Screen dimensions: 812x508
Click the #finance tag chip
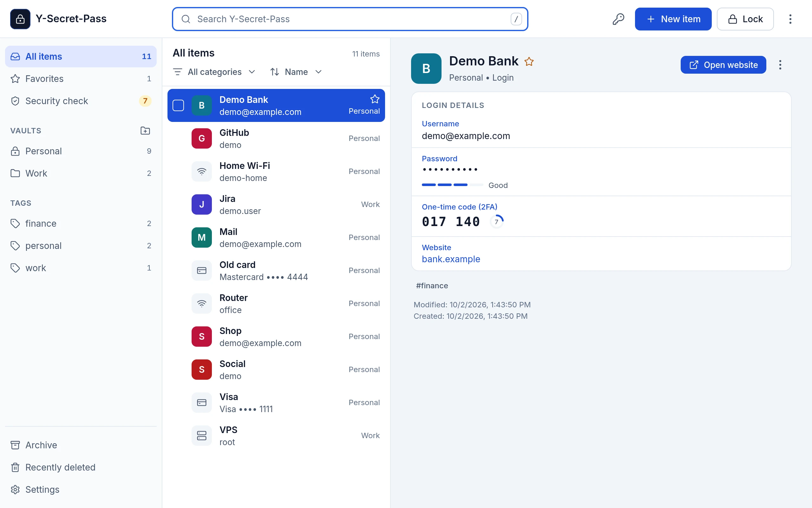pos(432,285)
